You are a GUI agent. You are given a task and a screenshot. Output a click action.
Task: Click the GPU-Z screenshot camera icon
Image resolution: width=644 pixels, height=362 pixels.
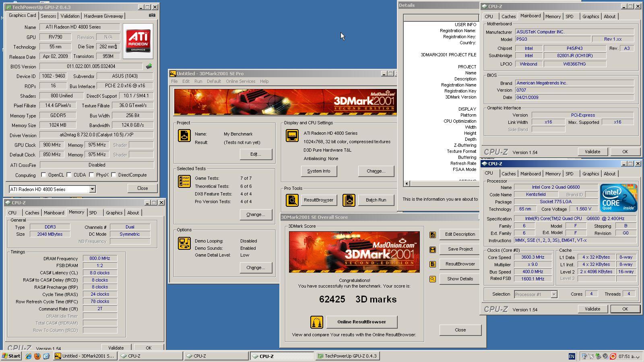pyautogui.click(x=152, y=15)
